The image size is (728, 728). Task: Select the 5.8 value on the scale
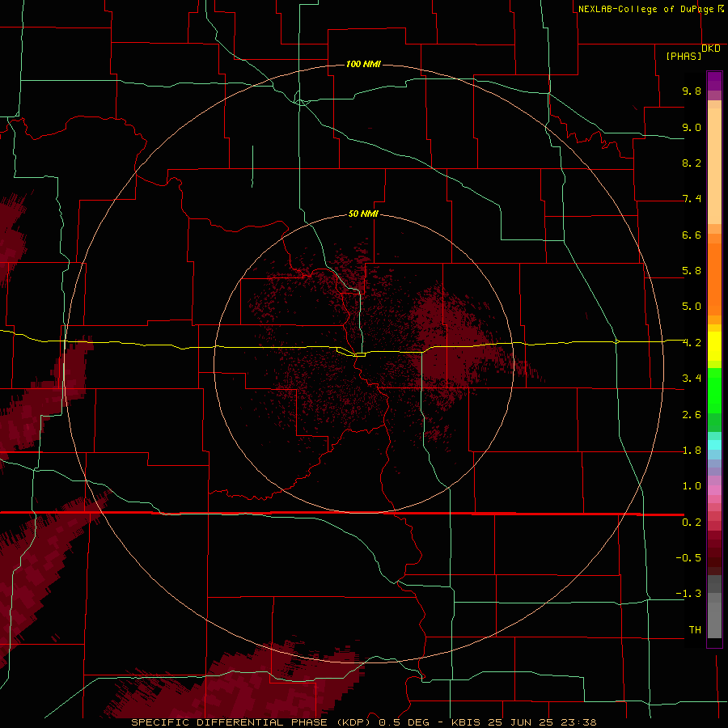[x=692, y=271]
